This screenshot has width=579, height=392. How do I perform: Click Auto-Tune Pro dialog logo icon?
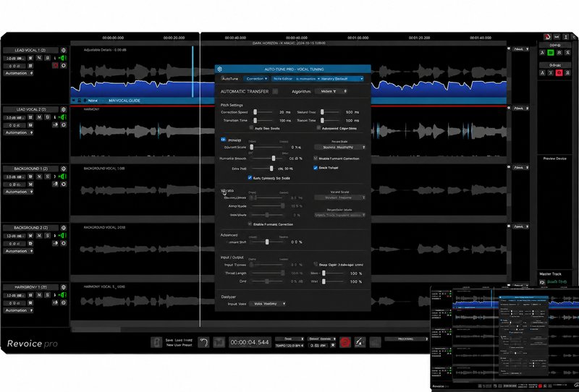(220, 69)
